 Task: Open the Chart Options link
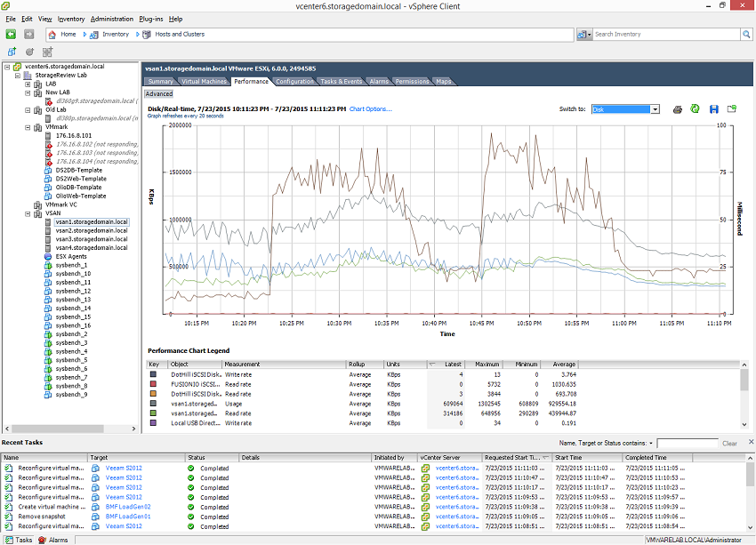click(370, 108)
